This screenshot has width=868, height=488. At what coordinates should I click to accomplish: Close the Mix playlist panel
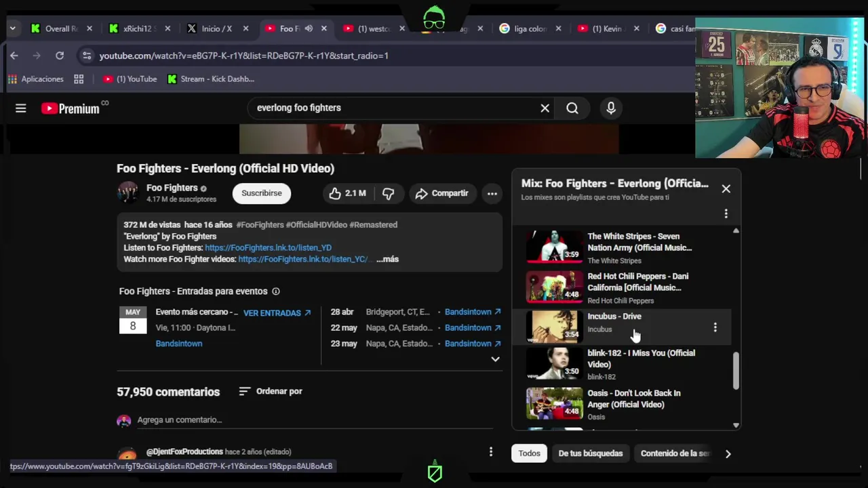tap(726, 188)
